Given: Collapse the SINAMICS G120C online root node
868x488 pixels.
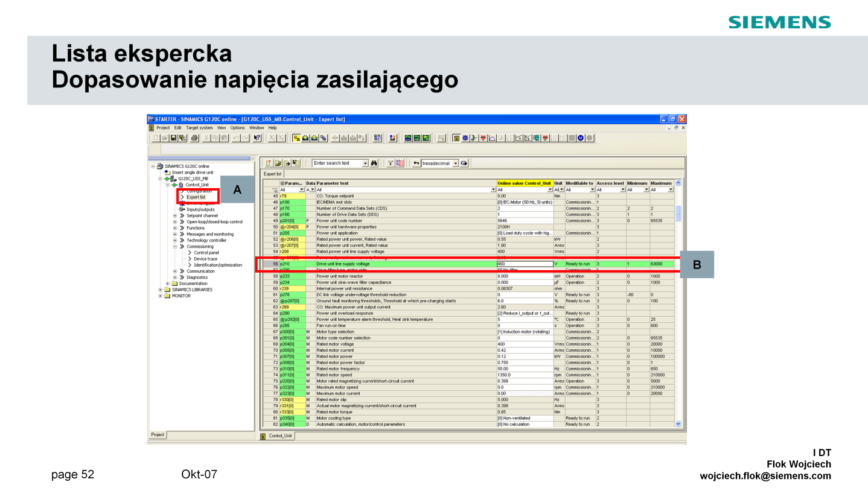Looking at the screenshot, I should 152,166.
